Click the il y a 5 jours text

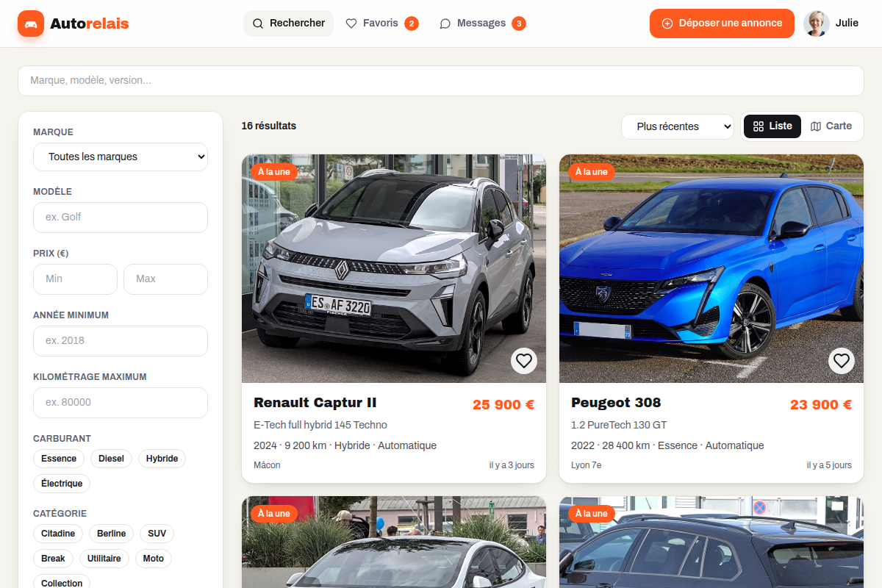coord(829,465)
